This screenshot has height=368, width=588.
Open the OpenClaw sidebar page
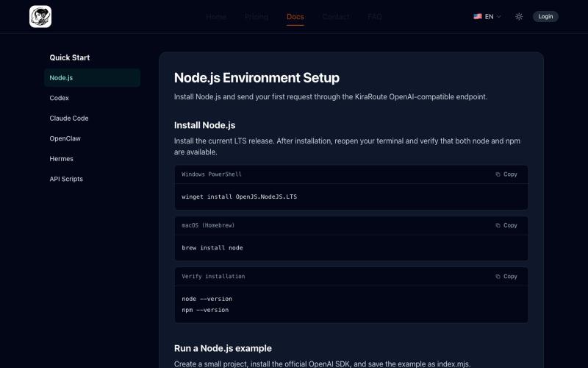pyautogui.click(x=93, y=138)
